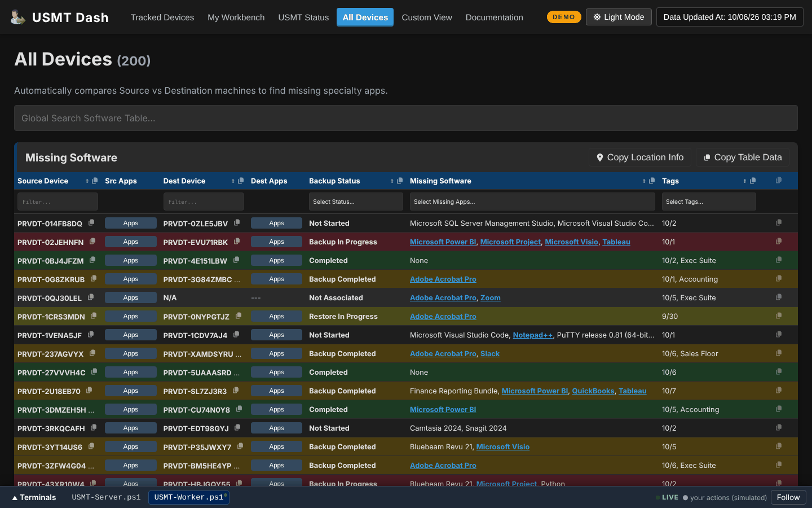Open the Select Status dropdown filter
Image resolution: width=812 pixels, height=508 pixels.
[x=356, y=202]
